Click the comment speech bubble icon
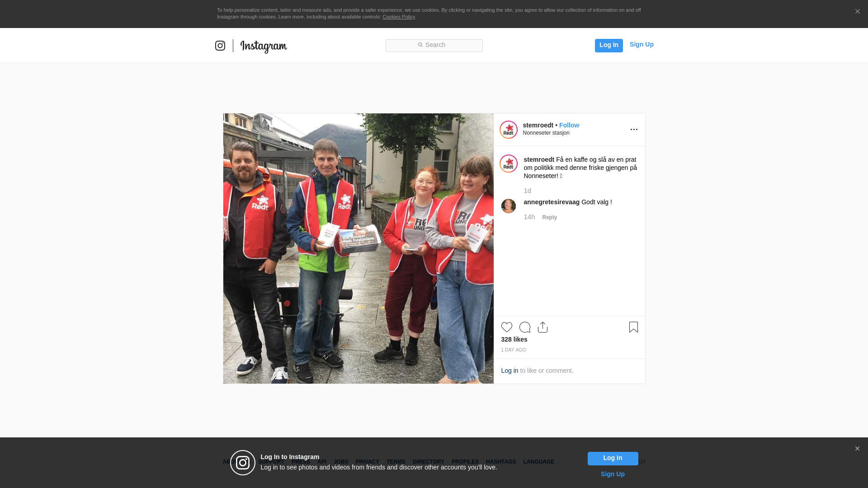Viewport: 868px width, 488px height. [x=525, y=327]
